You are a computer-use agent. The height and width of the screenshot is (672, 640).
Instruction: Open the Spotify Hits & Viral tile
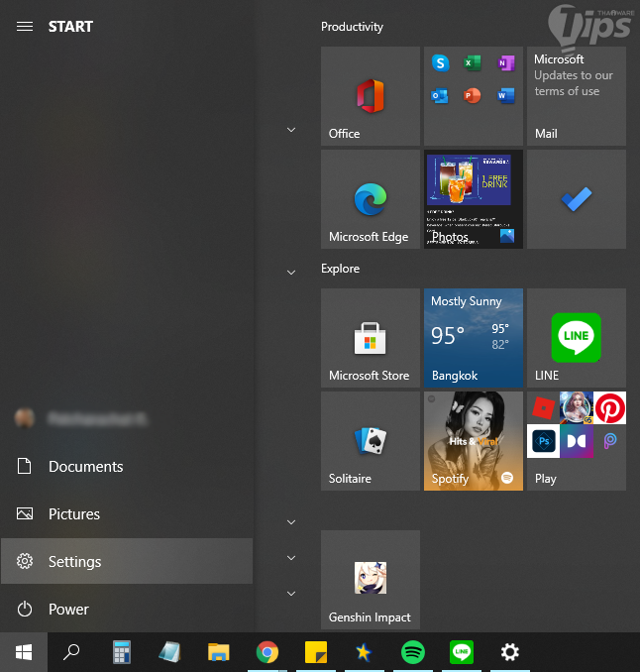[474, 441]
